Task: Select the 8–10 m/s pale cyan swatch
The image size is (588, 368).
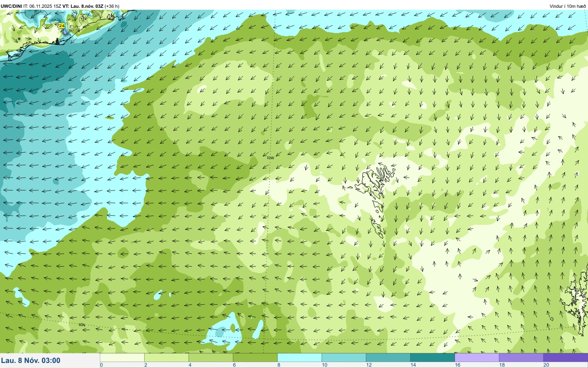Action: coord(300,357)
